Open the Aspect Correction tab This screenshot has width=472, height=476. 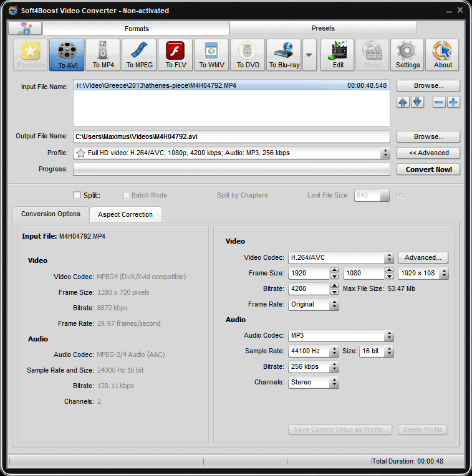125,214
